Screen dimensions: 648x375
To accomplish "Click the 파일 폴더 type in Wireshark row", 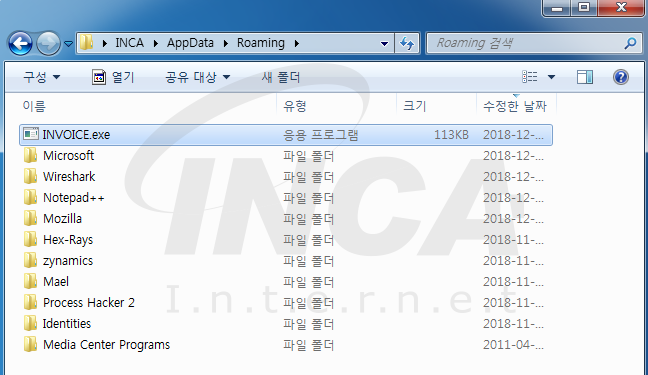I will pos(308,177).
